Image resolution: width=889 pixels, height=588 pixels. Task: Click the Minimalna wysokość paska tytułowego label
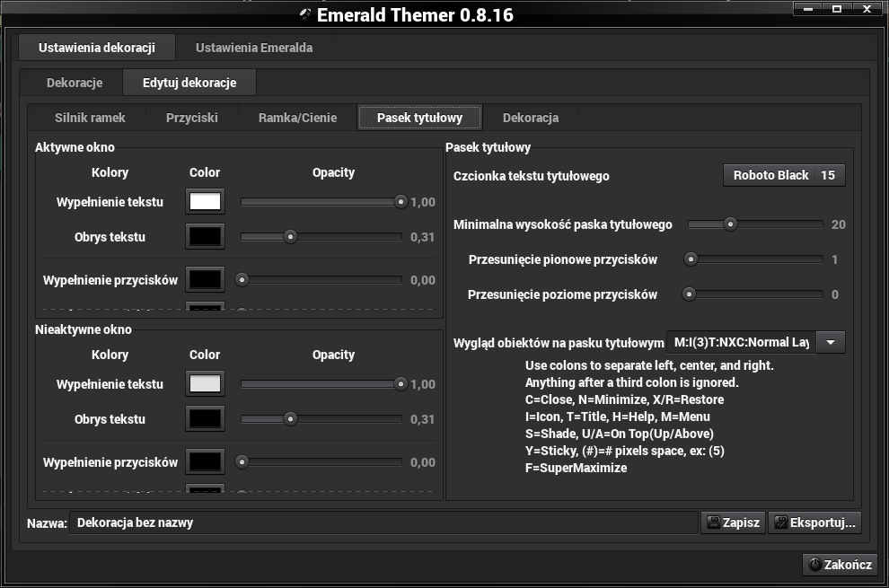pos(562,224)
